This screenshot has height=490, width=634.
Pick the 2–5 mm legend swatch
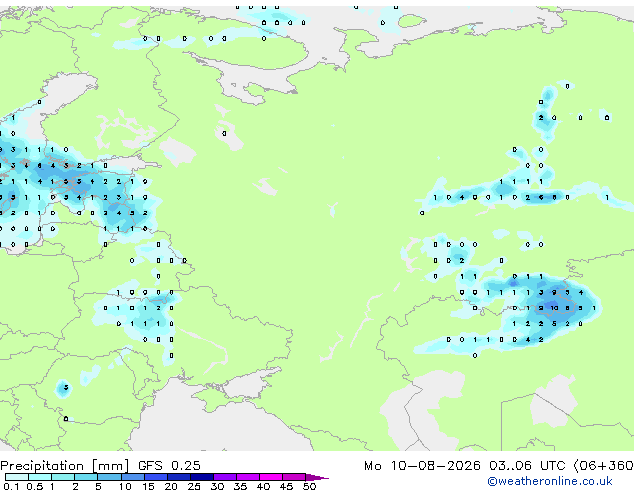(x=86, y=477)
